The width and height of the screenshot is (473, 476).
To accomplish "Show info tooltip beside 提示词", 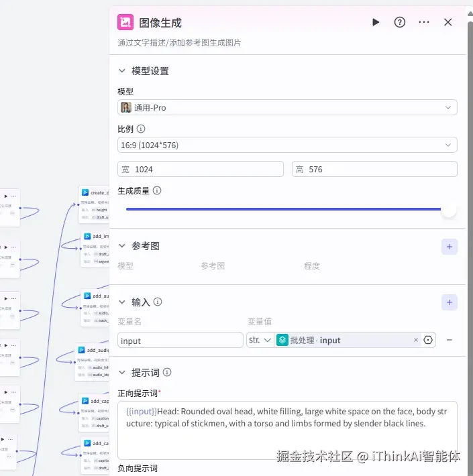I will 167,372.
